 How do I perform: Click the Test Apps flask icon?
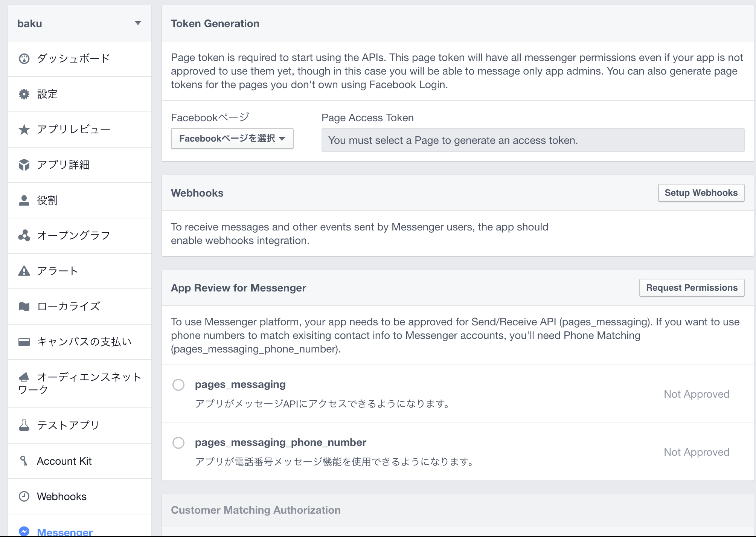point(24,426)
